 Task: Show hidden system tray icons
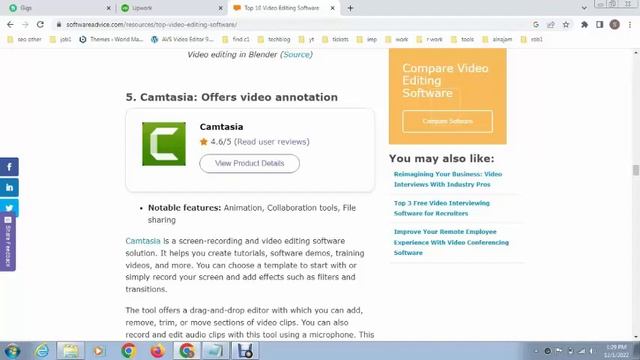536,351
